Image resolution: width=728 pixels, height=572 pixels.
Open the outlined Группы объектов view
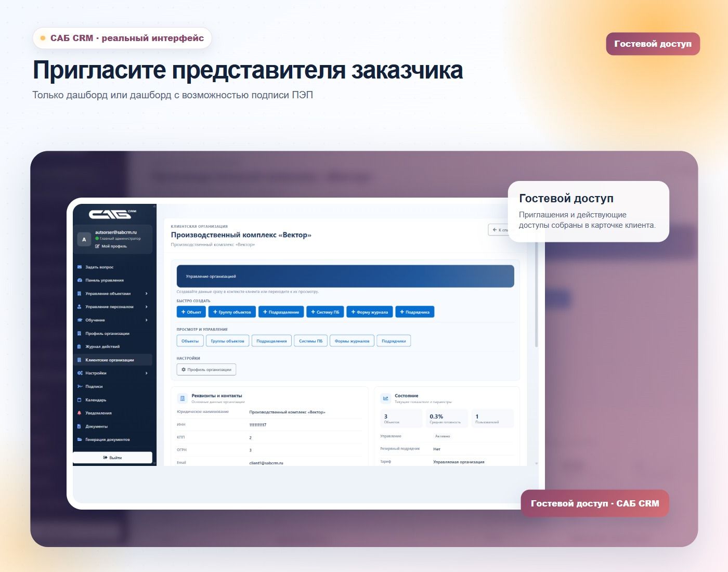(x=228, y=341)
